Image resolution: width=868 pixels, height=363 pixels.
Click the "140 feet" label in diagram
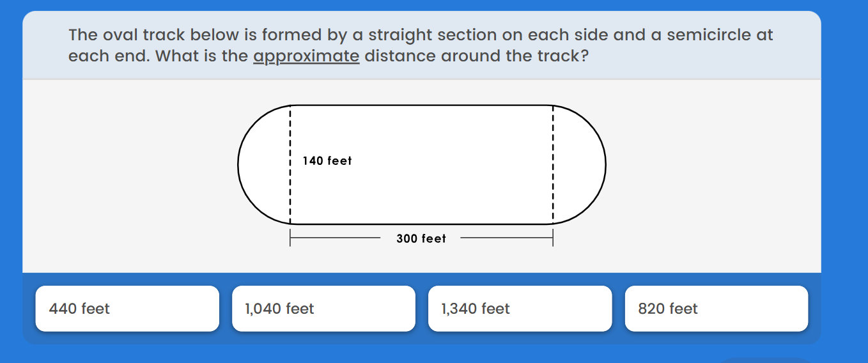(x=327, y=161)
